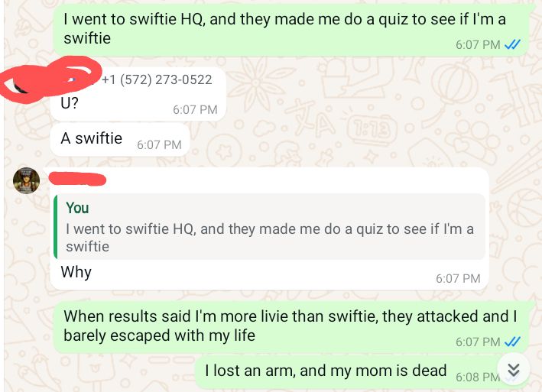Select the 'Why' reply message

270,229
